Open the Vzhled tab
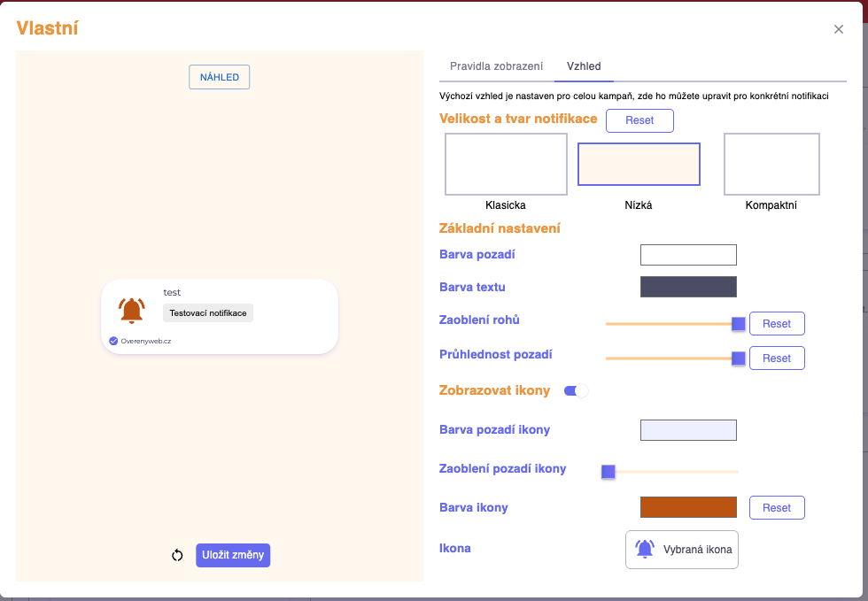The height and width of the screenshot is (601, 868). 584,66
